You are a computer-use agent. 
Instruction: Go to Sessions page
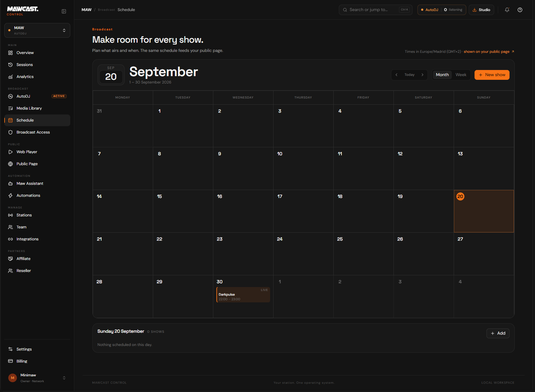tap(37, 65)
